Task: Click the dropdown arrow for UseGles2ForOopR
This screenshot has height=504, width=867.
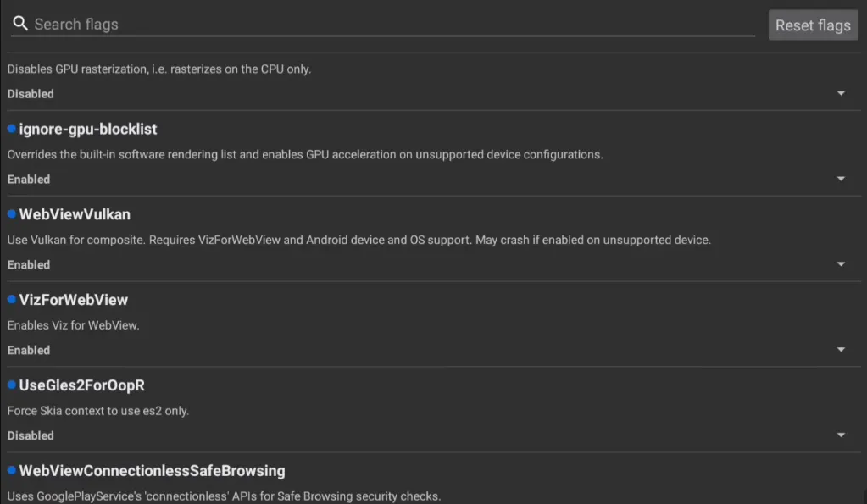Action: tap(841, 435)
